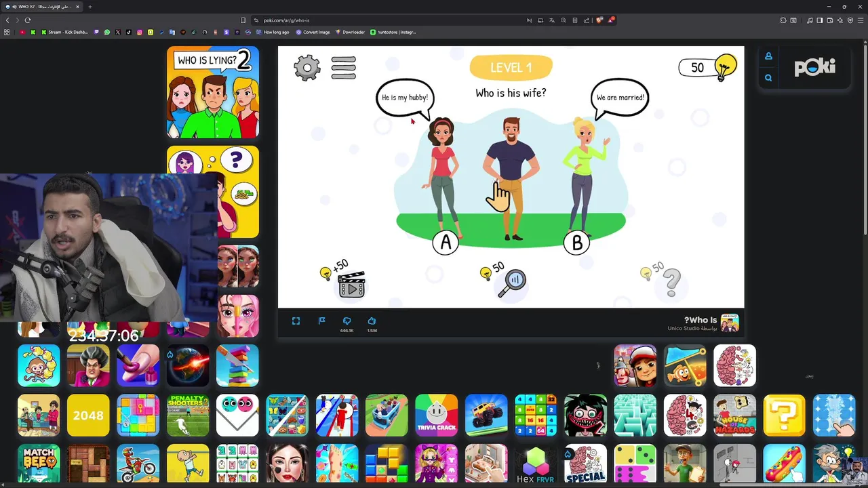
Task: Close the WHO IS? browser tab
Action: click(77, 7)
